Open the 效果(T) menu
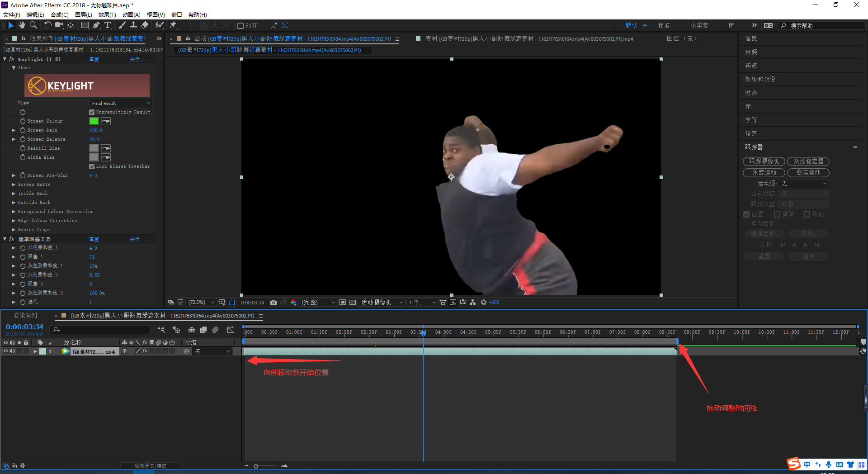The height and width of the screenshot is (474, 868). 107,14
